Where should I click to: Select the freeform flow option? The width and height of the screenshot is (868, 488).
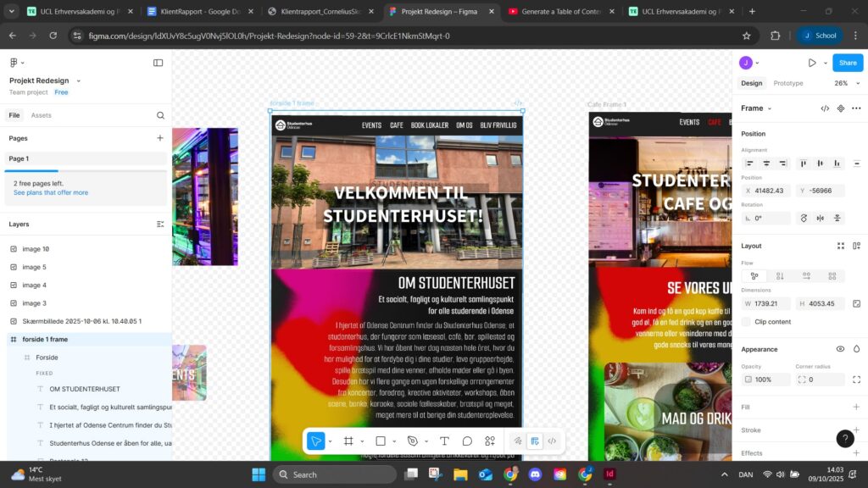(754, 275)
